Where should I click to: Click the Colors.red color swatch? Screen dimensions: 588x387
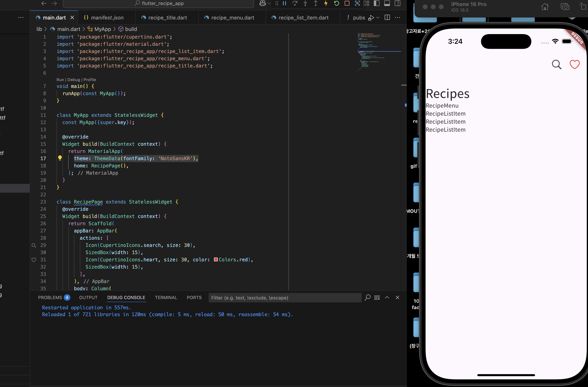[216, 259]
